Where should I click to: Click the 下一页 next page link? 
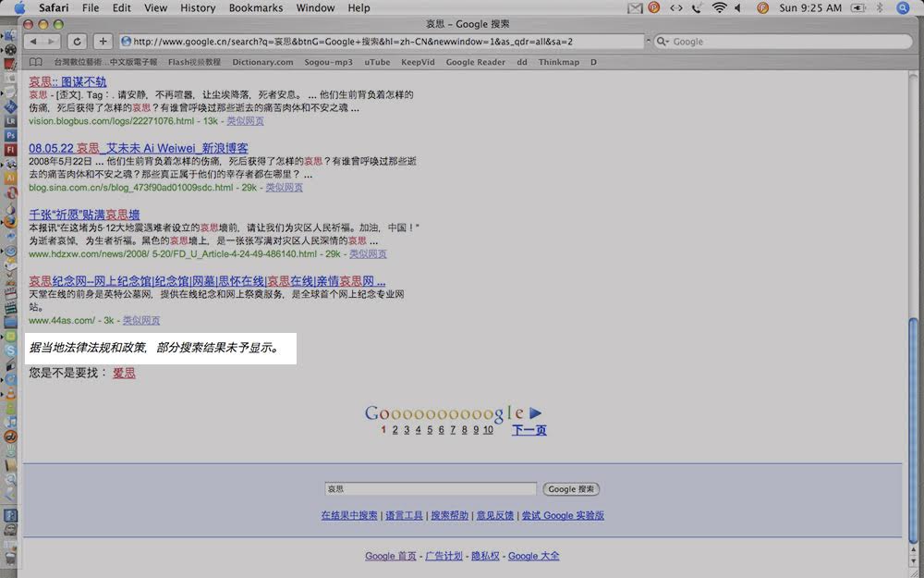pos(529,430)
